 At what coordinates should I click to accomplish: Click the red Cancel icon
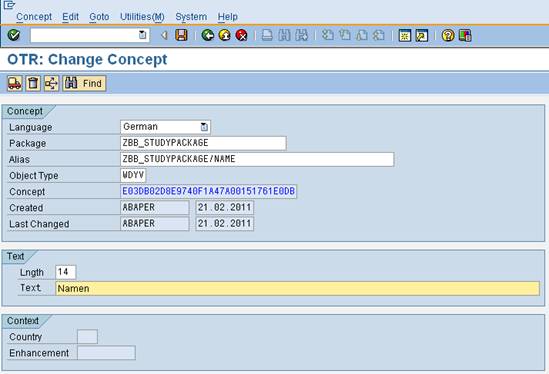click(x=241, y=35)
